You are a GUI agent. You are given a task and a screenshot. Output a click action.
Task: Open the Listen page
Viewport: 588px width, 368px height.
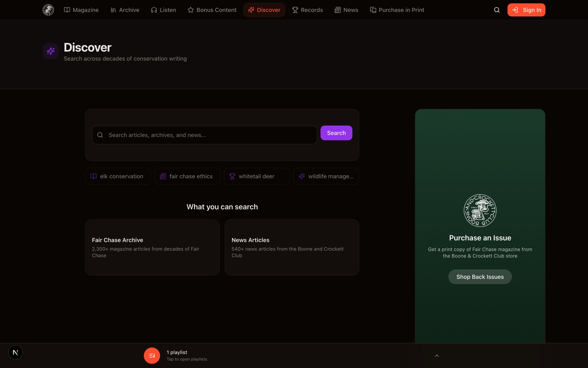[x=164, y=10]
